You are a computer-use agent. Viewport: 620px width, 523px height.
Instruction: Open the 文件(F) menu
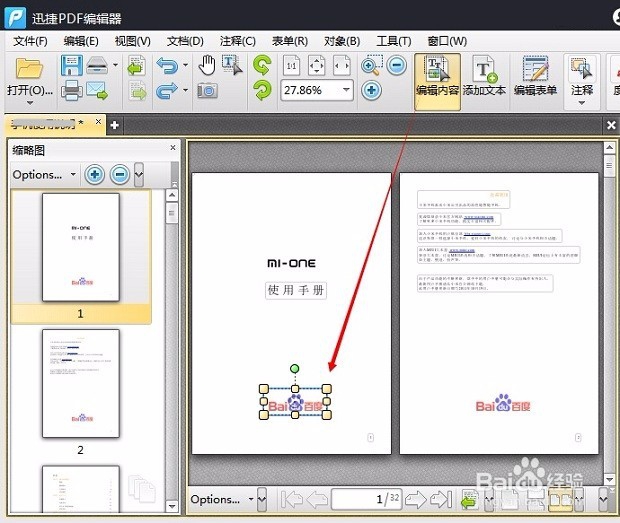point(30,41)
